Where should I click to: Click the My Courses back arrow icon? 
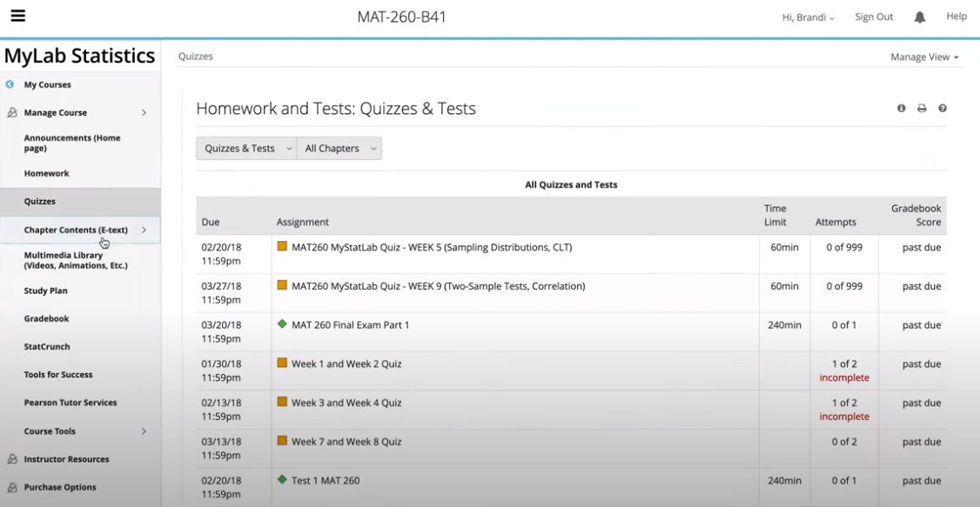10,84
